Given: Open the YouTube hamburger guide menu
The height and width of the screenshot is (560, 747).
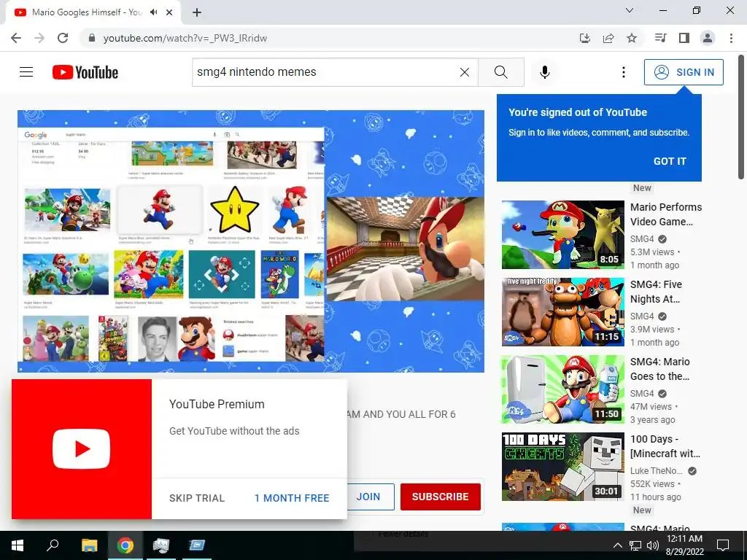Looking at the screenshot, I should 26,72.
